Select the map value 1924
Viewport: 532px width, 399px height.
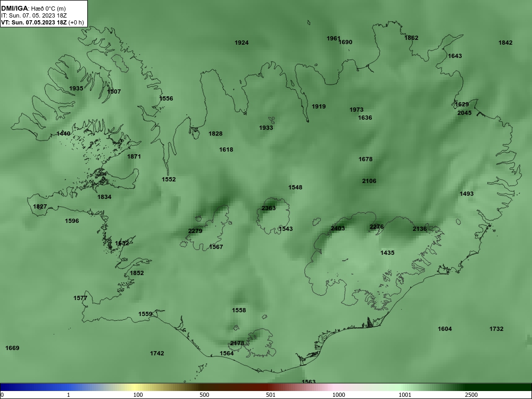[x=242, y=43]
